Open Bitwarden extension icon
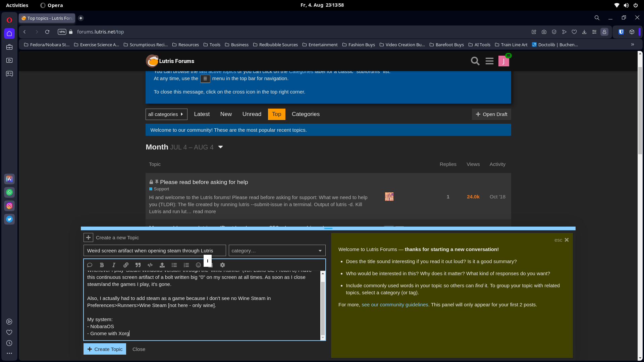 [621, 32]
